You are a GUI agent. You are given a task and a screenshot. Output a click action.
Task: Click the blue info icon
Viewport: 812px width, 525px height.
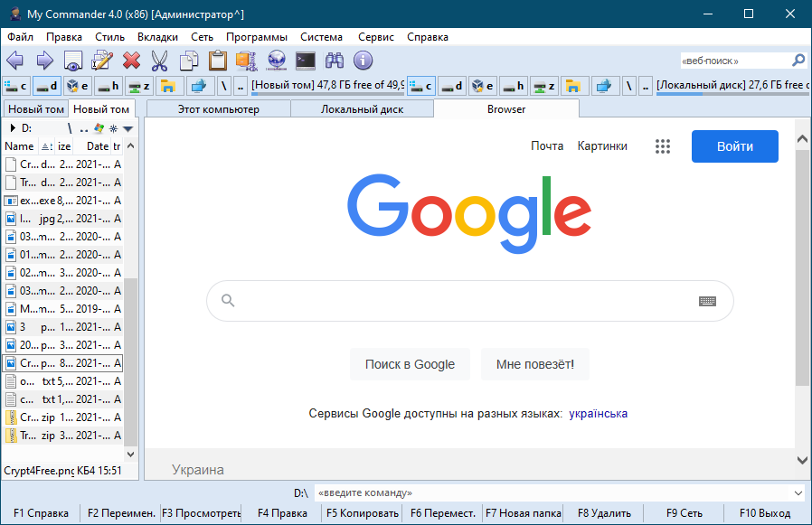tap(363, 61)
